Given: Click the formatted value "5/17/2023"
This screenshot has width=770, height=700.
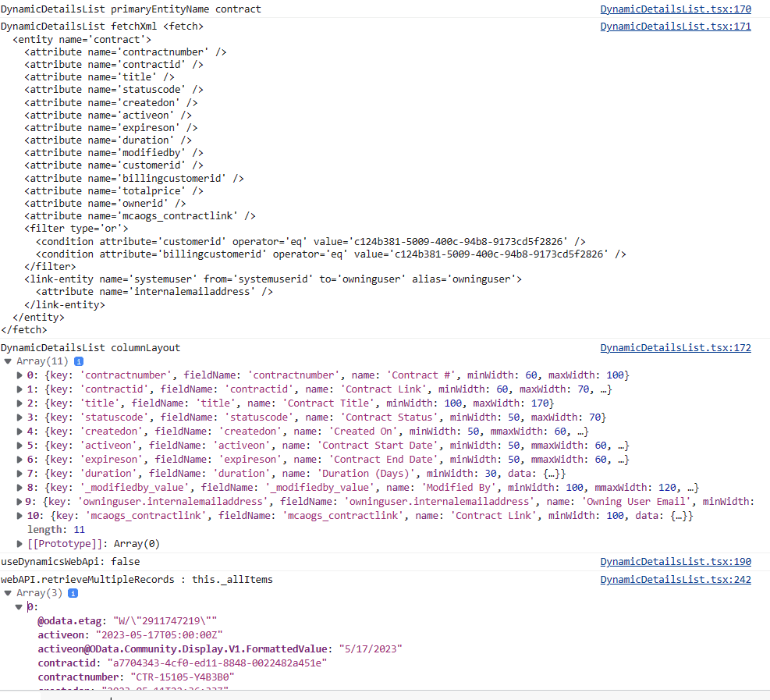Looking at the screenshot, I should click(x=371, y=649).
